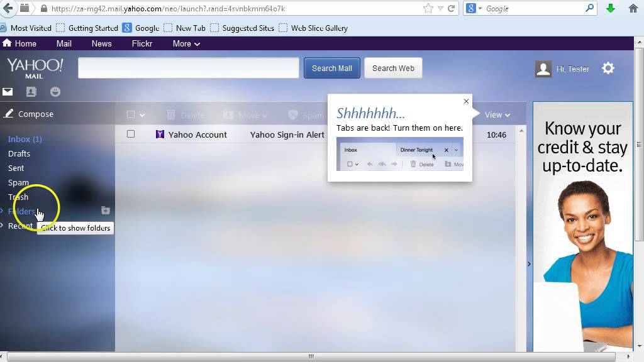
Task: Open the More menu in Yahoo navigation
Action: pyautogui.click(x=186, y=43)
